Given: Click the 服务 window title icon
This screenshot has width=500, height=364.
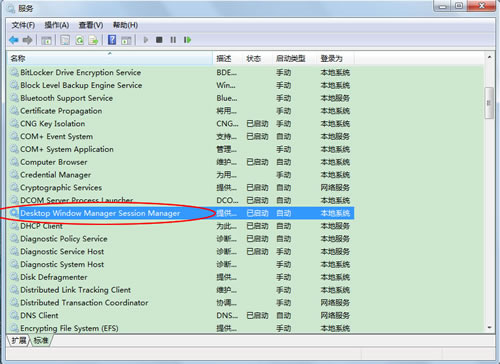Looking at the screenshot, I should [x=10, y=8].
